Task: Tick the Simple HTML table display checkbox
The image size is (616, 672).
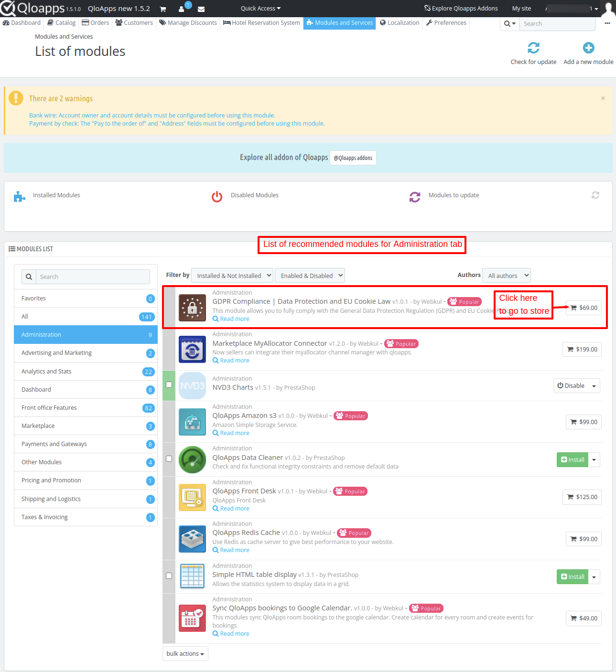Action: (169, 576)
